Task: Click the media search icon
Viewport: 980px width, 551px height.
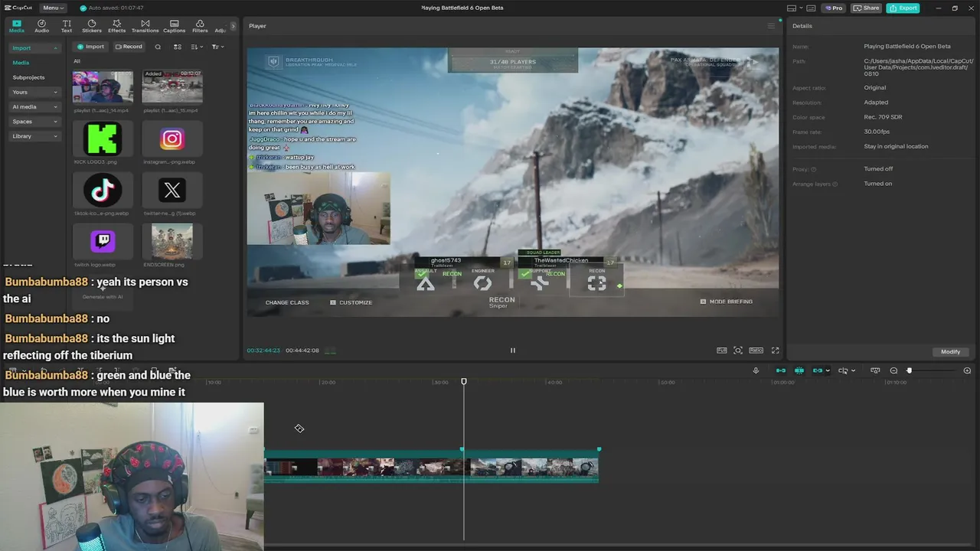Action: 158,47
